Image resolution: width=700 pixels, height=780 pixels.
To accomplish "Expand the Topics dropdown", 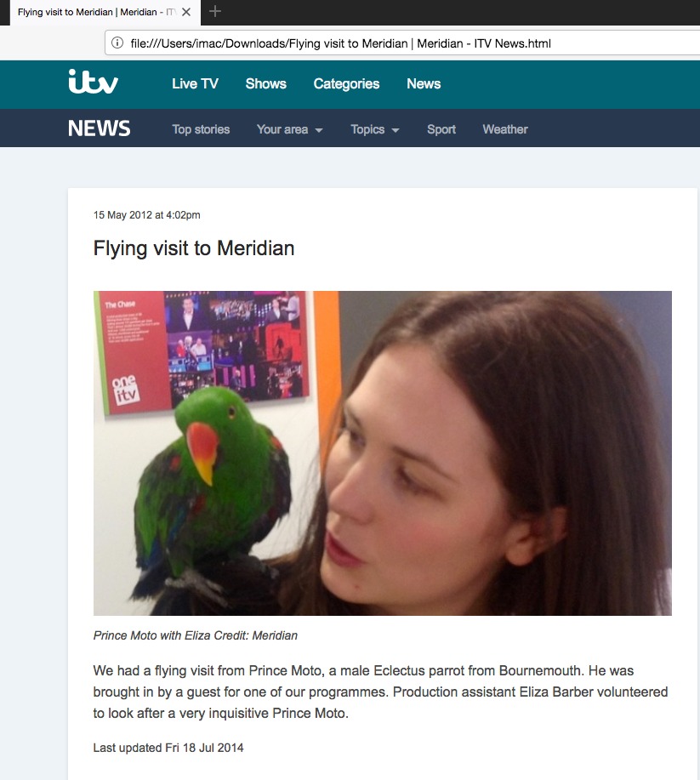I will [x=374, y=129].
